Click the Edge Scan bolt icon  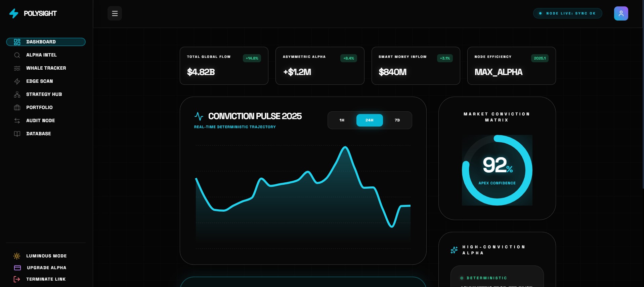point(17,81)
